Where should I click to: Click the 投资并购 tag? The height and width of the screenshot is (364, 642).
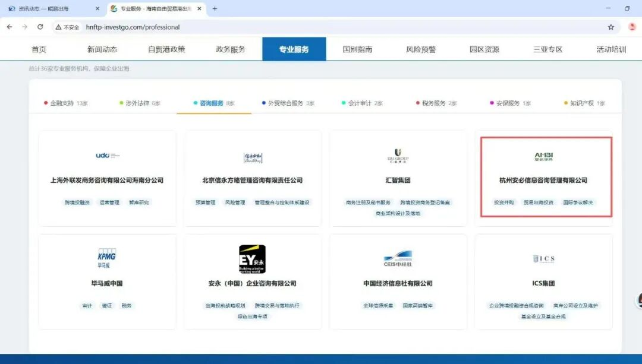[x=503, y=202]
